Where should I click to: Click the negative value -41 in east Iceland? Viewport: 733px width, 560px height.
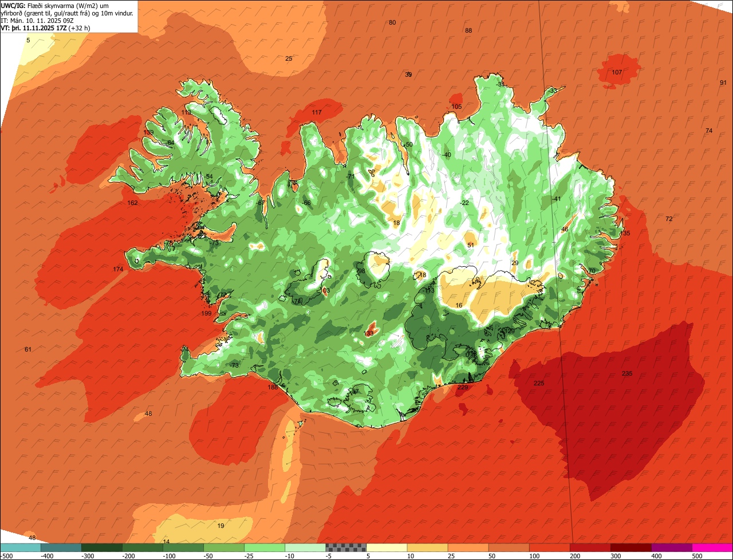[x=556, y=199]
